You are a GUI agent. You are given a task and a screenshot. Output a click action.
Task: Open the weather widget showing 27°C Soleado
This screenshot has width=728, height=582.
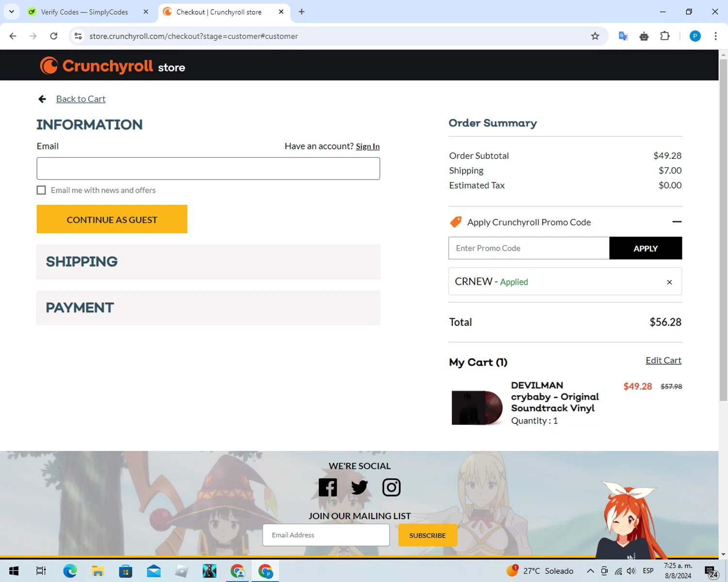tap(539, 571)
